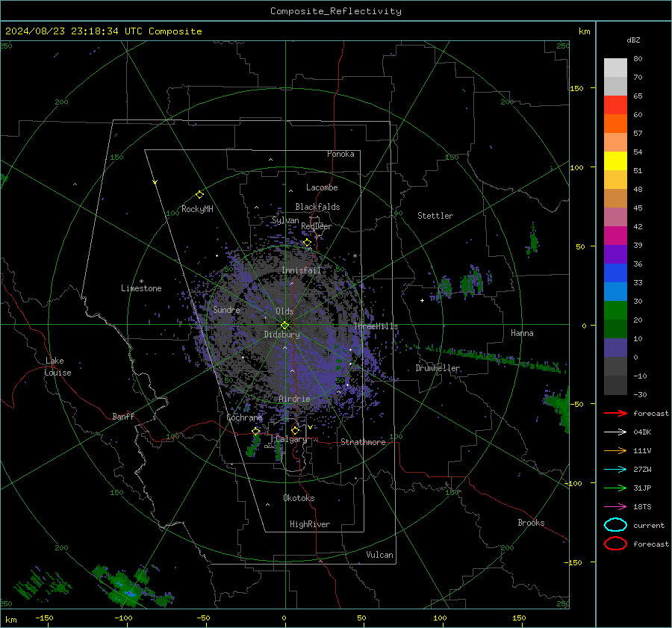Click the Limestone label

141,288
